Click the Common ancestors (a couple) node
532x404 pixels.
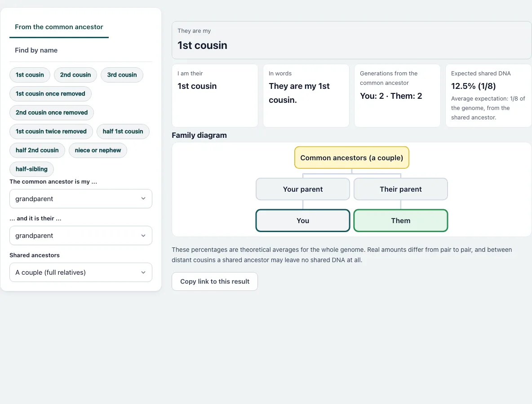click(x=351, y=158)
